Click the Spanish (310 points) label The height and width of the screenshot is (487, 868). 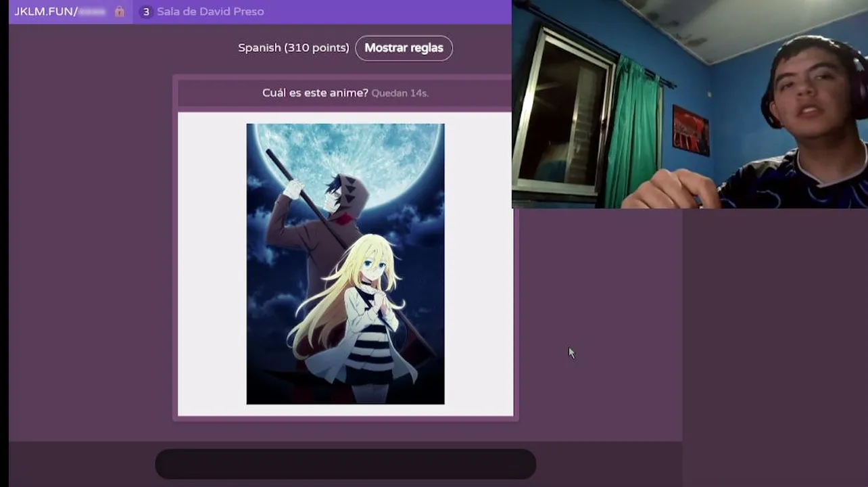pyautogui.click(x=293, y=48)
